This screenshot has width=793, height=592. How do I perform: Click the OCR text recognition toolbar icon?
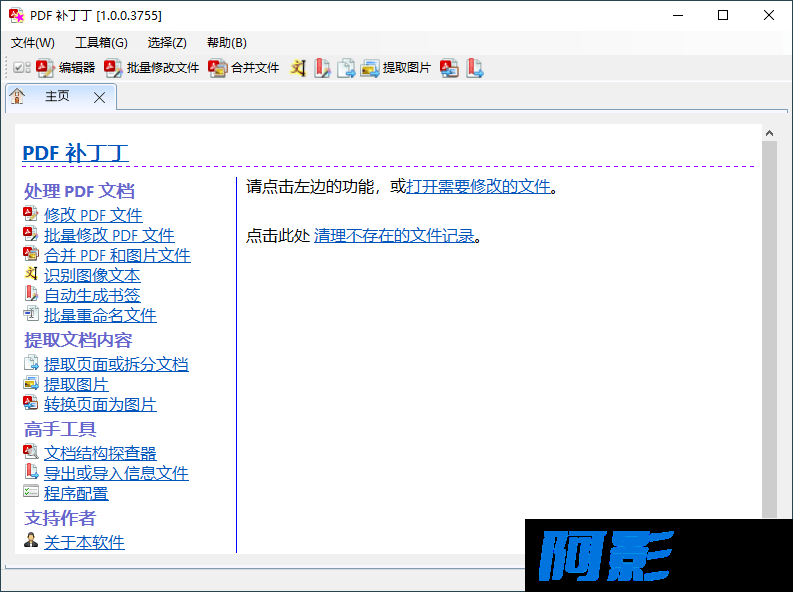pos(298,68)
